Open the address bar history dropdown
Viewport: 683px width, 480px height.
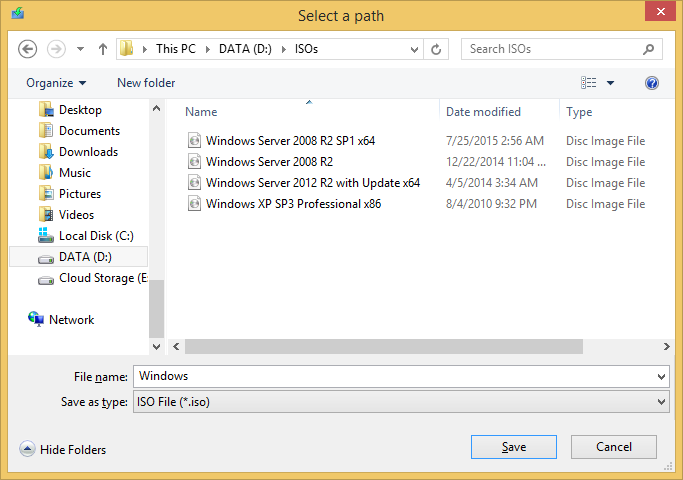(414, 49)
